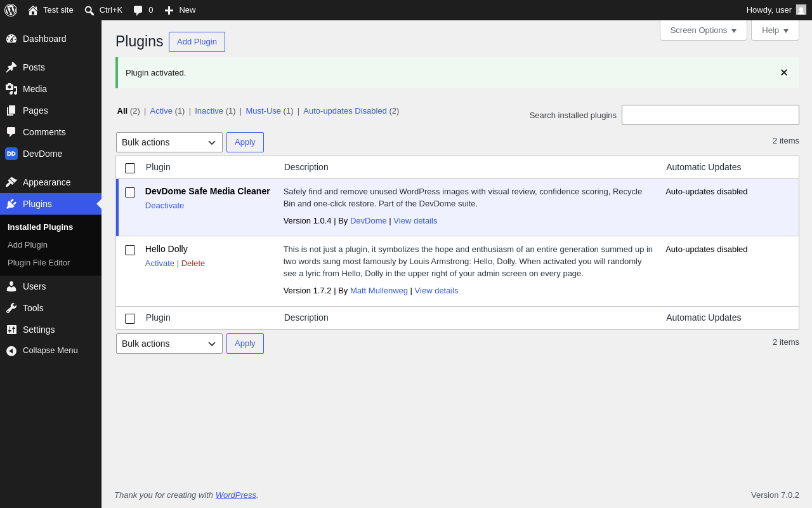Filter plugins by Must-Use

(x=263, y=111)
